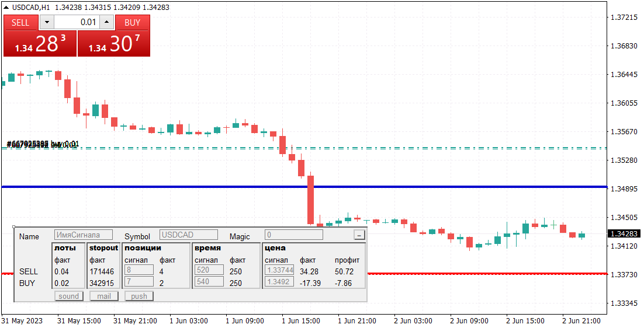Click the SELL label button
Screen dimensions: 644x328
click(20, 23)
